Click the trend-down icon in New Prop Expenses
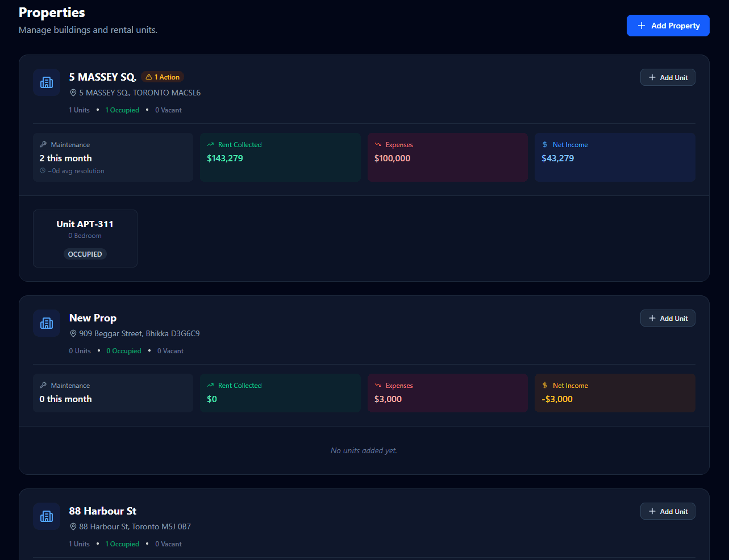Image resolution: width=729 pixels, height=560 pixels. click(378, 386)
